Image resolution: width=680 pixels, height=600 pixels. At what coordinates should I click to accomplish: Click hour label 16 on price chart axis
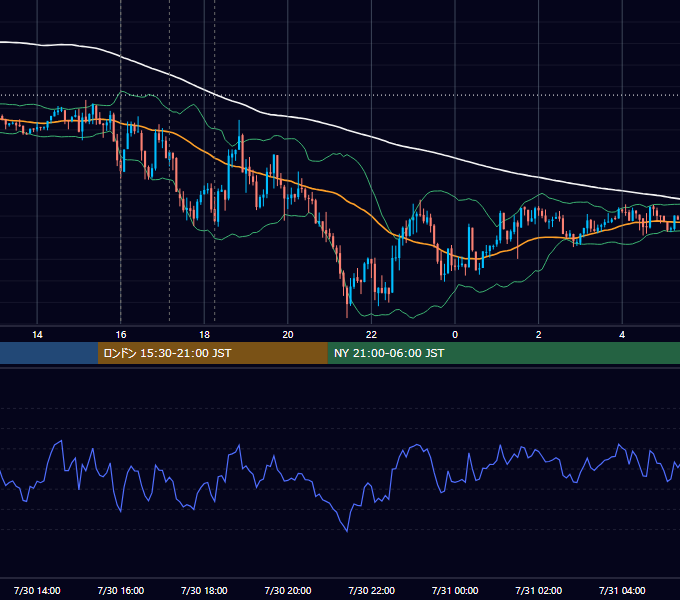pyautogui.click(x=121, y=335)
